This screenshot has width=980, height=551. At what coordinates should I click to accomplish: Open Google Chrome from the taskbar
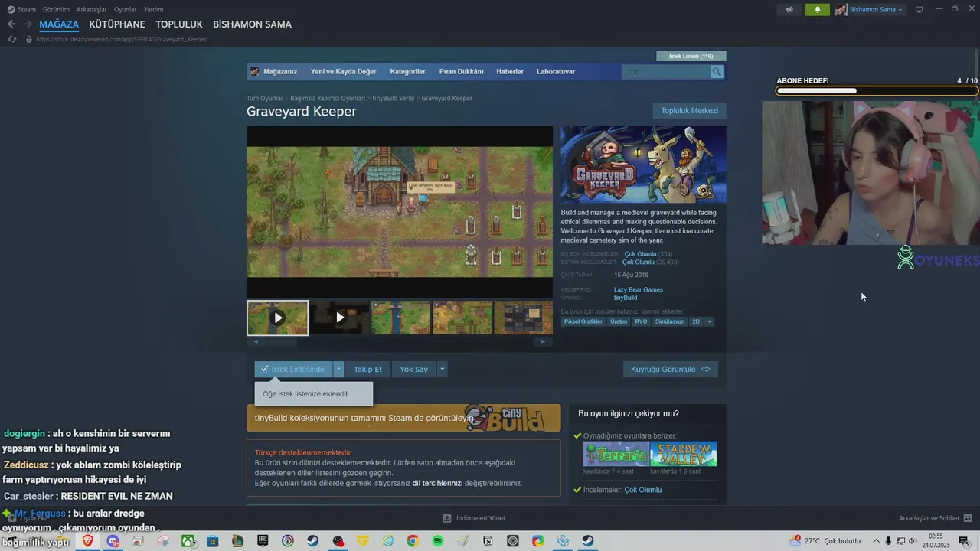[413, 541]
